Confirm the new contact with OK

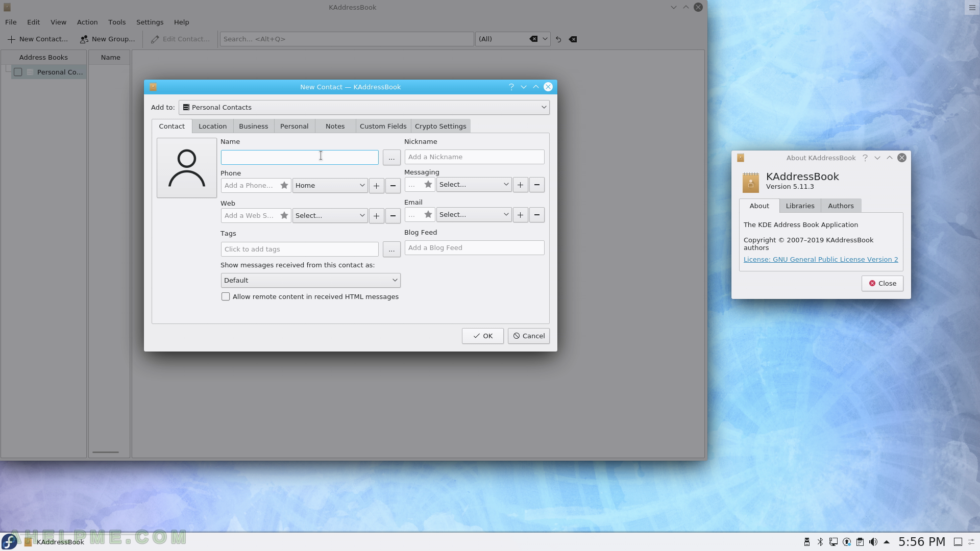(482, 336)
